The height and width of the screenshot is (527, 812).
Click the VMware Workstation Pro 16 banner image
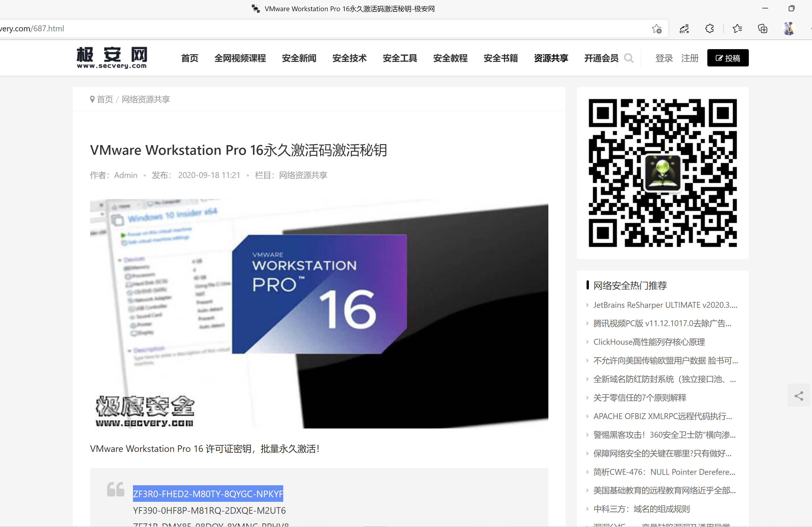pyautogui.click(x=319, y=314)
